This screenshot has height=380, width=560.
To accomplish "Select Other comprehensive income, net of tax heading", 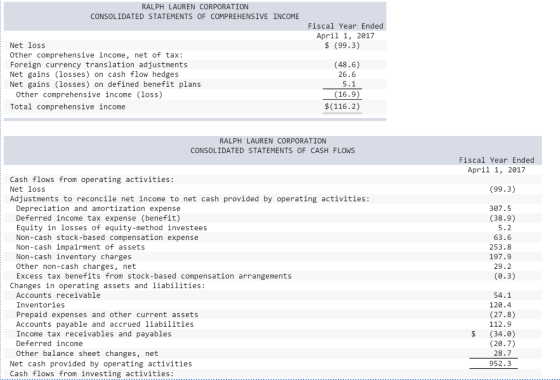I will (x=96, y=55).
